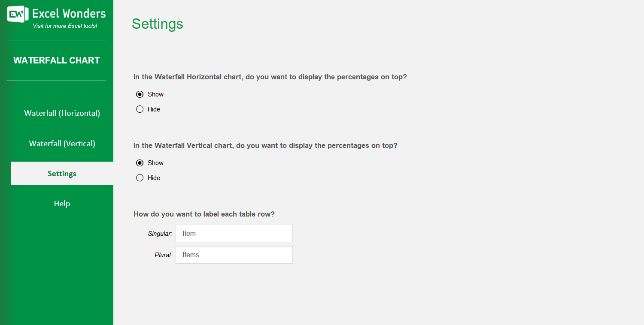Screen dimensions: 644x325
Task: Open the 'Visit for more Excel tools!' link
Action: tap(65, 26)
